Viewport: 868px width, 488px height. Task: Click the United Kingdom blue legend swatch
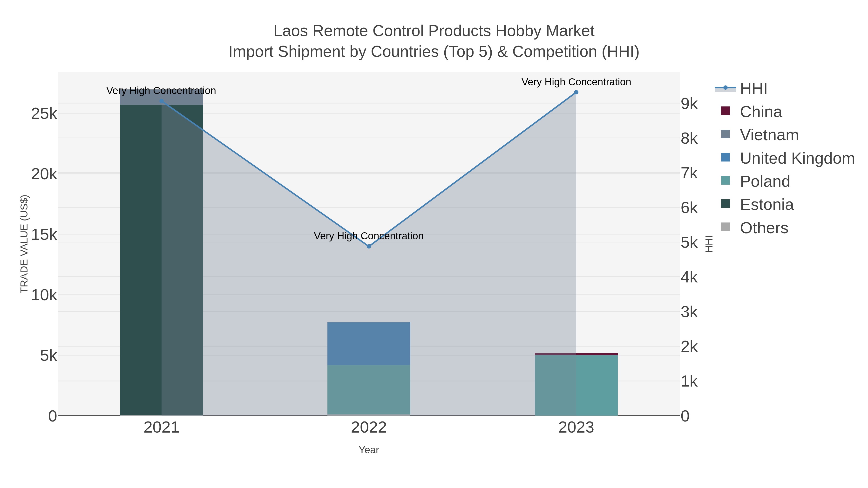[x=726, y=158]
